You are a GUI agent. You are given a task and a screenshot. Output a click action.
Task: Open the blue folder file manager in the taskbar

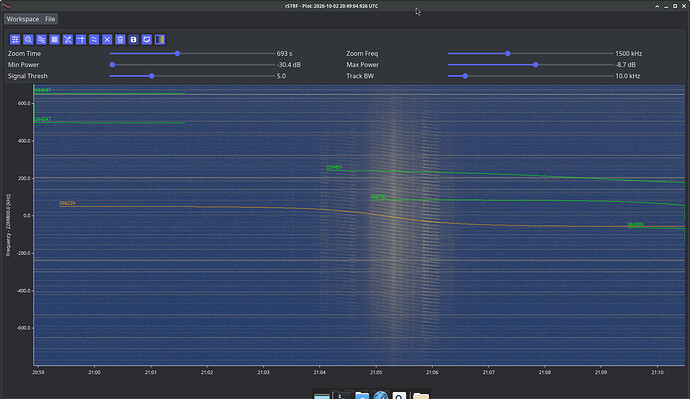pos(362,395)
